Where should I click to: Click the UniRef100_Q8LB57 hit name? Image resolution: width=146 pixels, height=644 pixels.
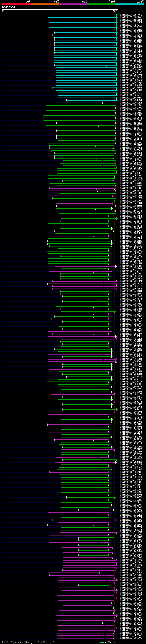click(131, 105)
